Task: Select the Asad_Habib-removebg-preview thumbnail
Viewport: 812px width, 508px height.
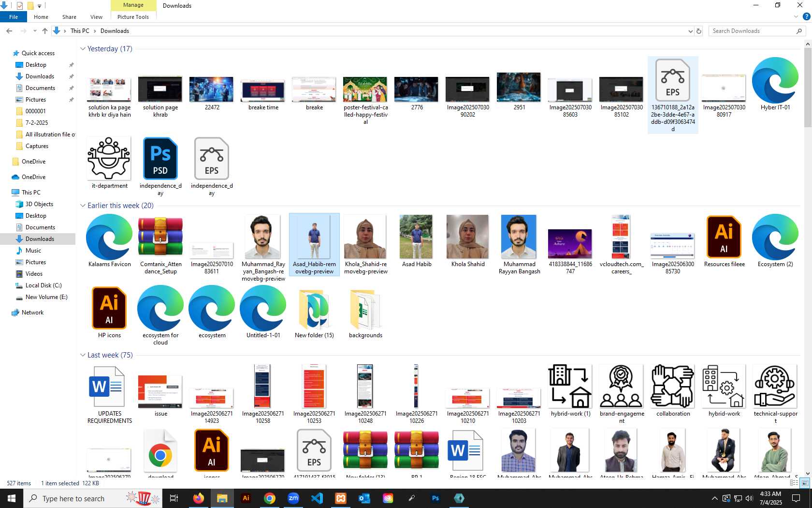Action: 314,237
